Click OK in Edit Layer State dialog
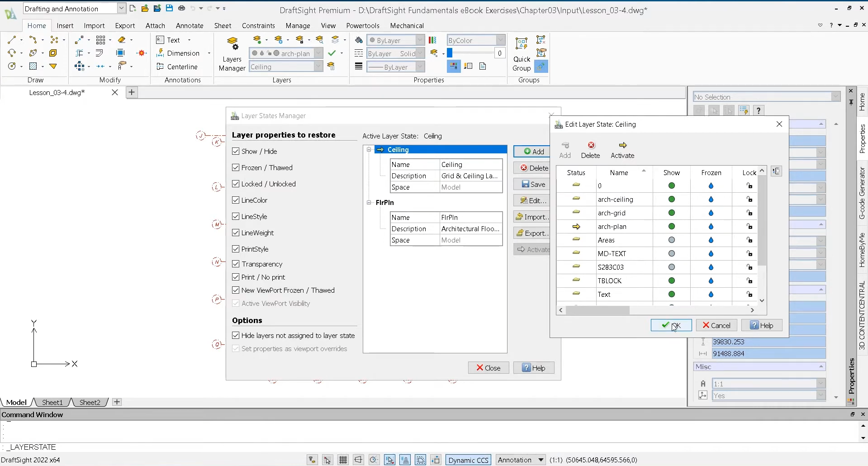Image resolution: width=868 pixels, height=466 pixels. coord(671,325)
